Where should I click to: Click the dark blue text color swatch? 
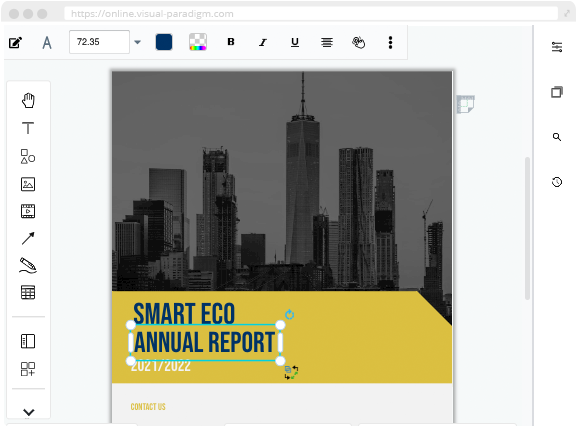(164, 42)
